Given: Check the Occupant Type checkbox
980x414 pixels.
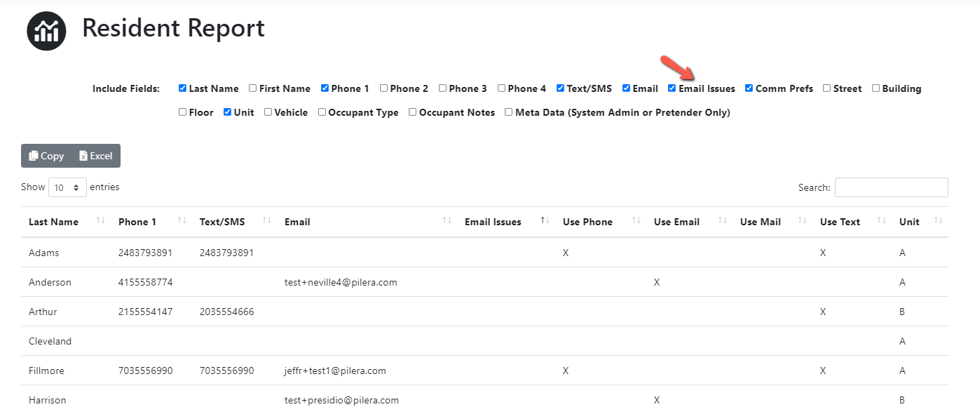Looking at the screenshot, I should (x=322, y=112).
